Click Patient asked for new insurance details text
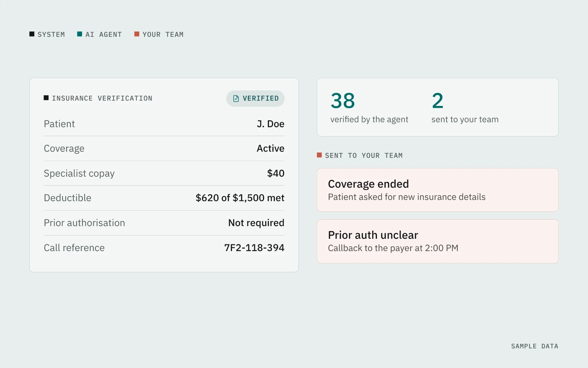 pos(407,197)
